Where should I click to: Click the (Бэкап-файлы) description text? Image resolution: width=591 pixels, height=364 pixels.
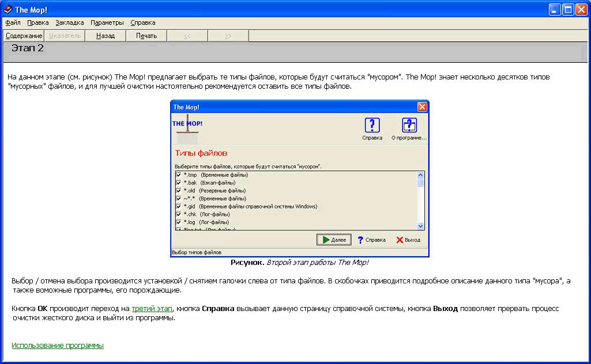(218, 183)
